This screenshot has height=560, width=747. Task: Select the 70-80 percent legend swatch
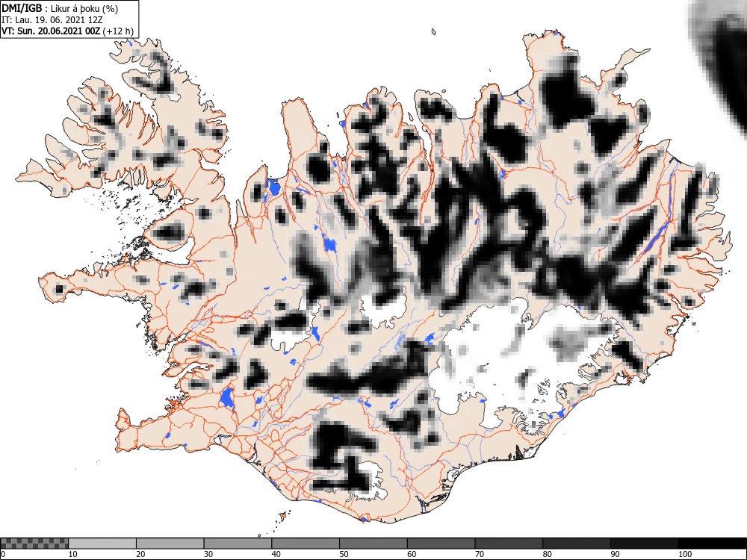point(508,543)
